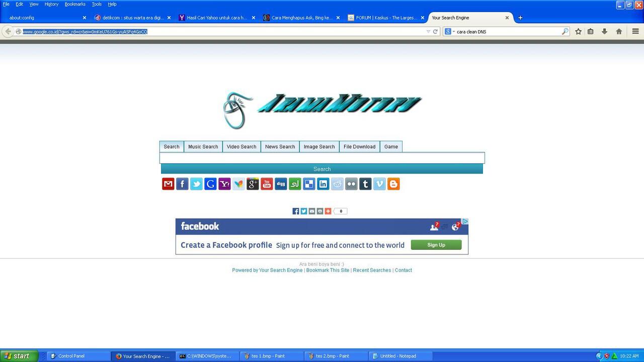Open the Google search engine selector dropdown
The width and height of the screenshot is (644, 362).
(x=449, y=31)
